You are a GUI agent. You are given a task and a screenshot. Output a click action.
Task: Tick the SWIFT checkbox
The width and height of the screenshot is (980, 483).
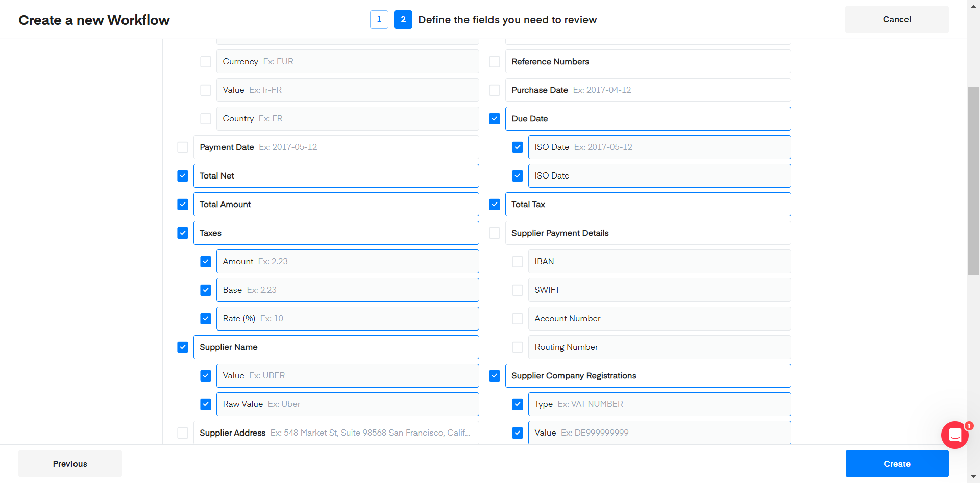click(518, 290)
